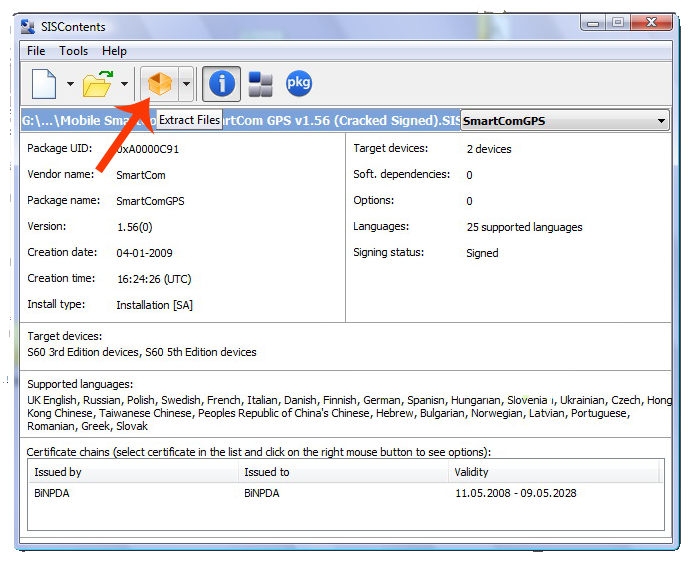Click the Issued by column header
Screen dimensions: 696x564
tap(133, 472)
